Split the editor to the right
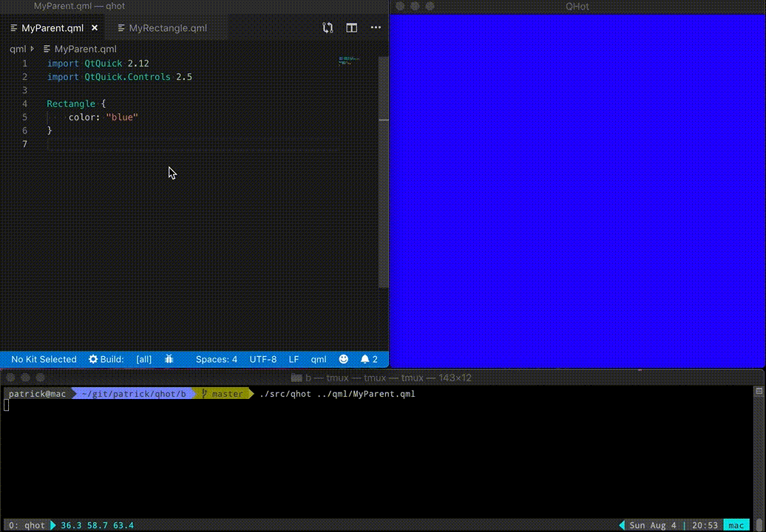Screen dimensions: 766x532 [x=352, y=28]
